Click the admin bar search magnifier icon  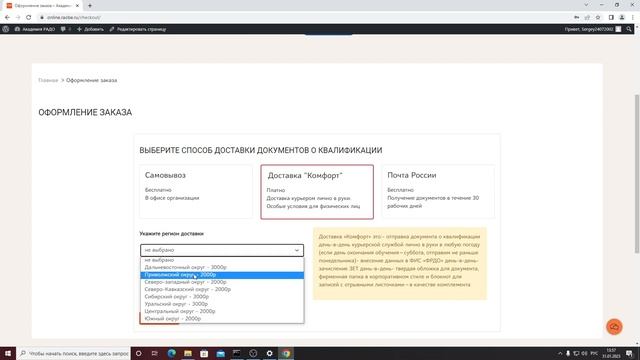[629, 29]
